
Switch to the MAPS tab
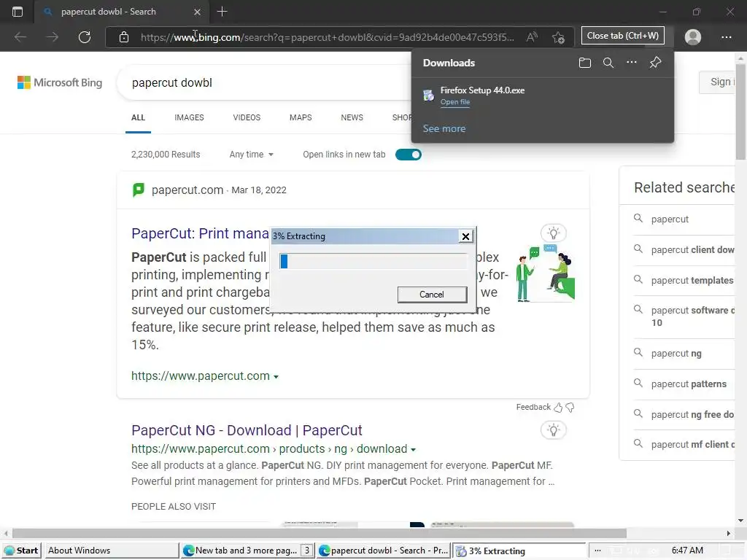coord(301,117)
